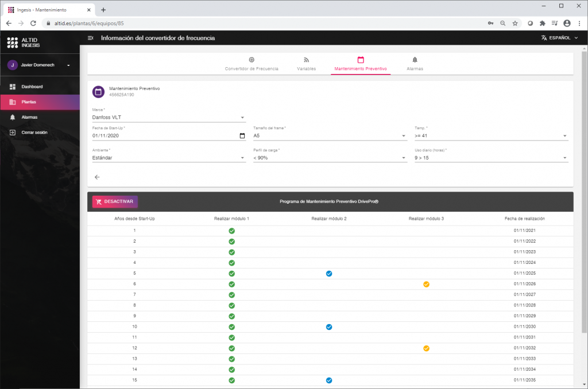The width and height of the screenshot is (588, 389).
Task: Open the Español language selector
Action: (x=559, y=38)
